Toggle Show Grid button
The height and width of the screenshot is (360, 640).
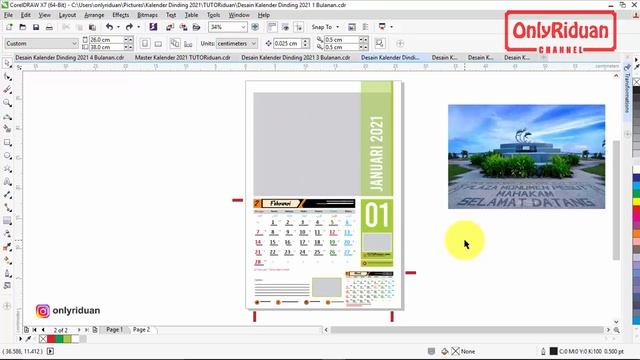285,27
